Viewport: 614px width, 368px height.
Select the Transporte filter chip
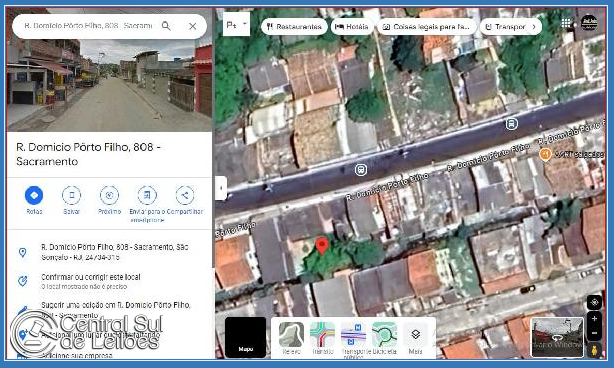click(505, 27)
